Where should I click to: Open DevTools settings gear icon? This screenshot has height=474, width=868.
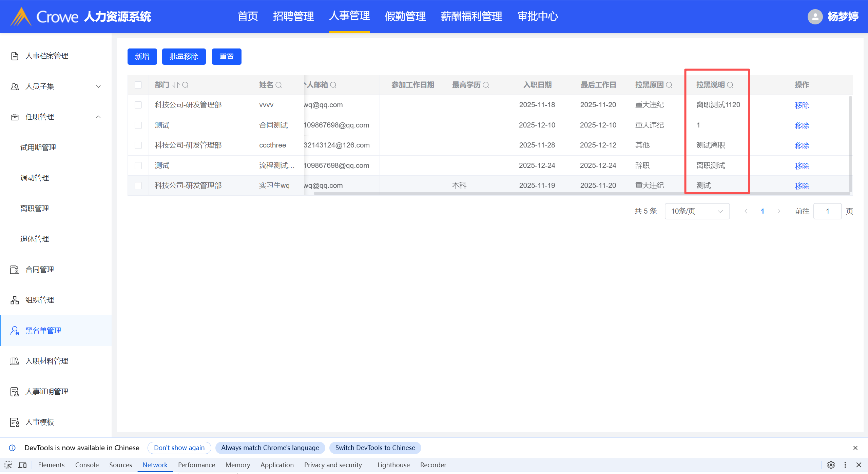click(x=831, y=465)
